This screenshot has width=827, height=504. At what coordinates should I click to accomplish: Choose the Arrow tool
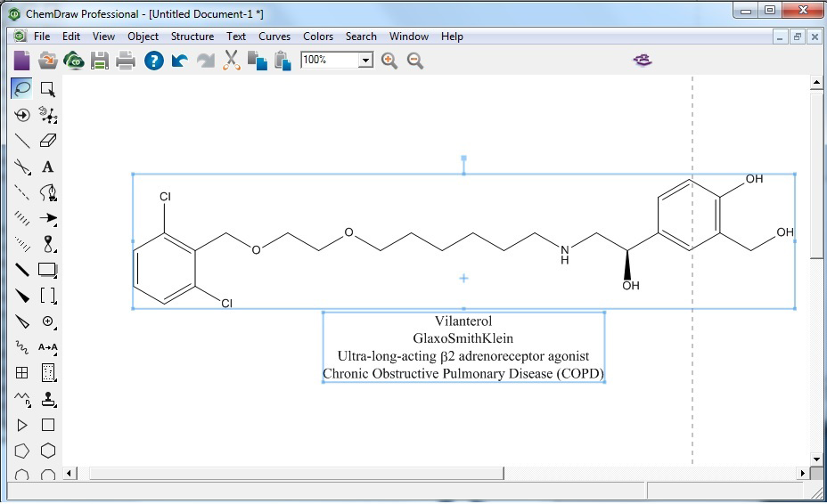pyautogui.click(x=48, y=218)
